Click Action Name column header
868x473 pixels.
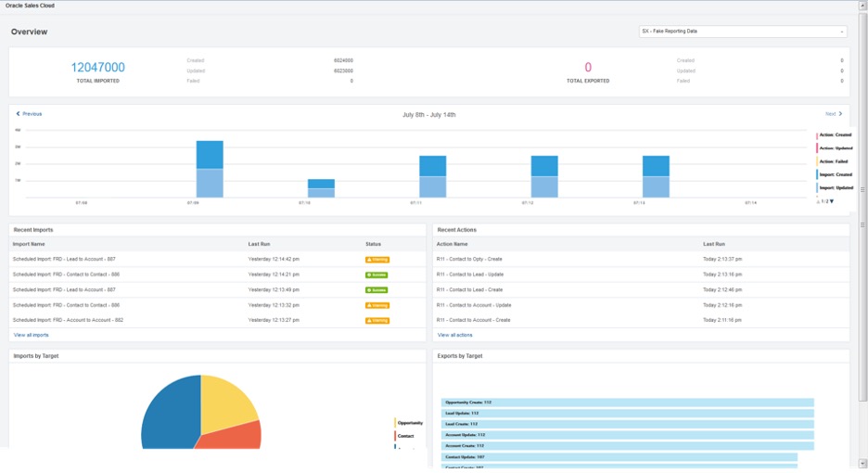click(x=453, y=244)
